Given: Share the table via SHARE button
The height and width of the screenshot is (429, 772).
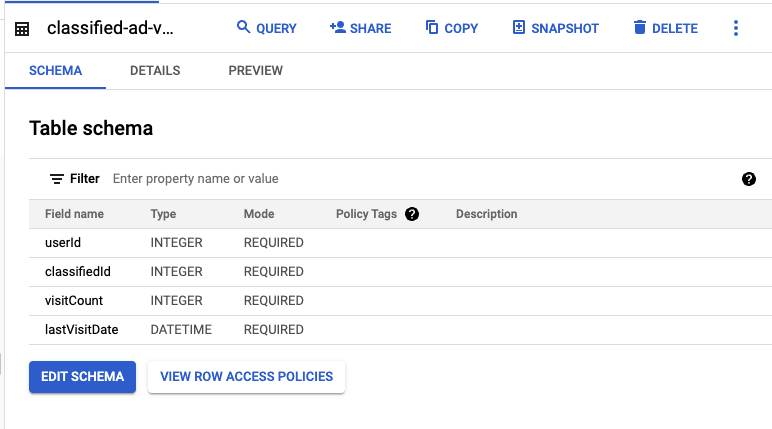Looking at the screenshot, I should click(360, 28).
